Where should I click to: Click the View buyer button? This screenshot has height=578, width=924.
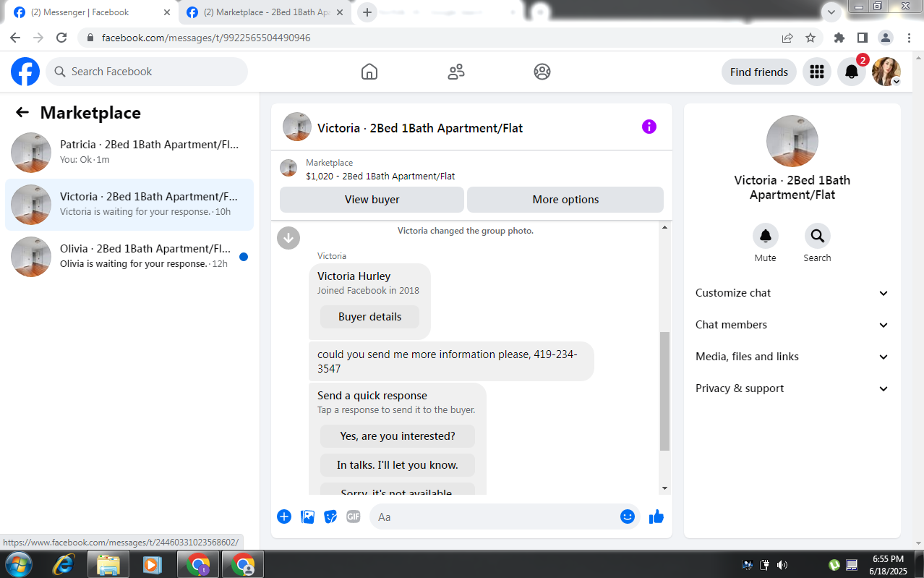372,200
